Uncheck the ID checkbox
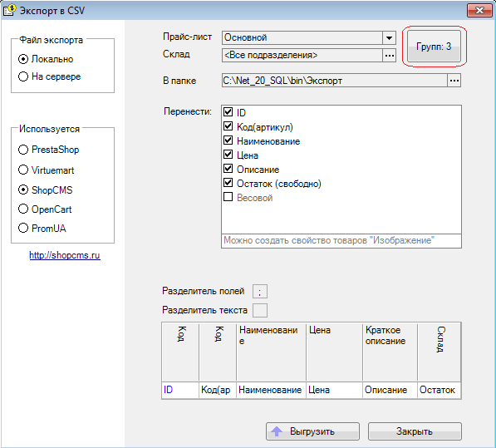 [228, 112]
